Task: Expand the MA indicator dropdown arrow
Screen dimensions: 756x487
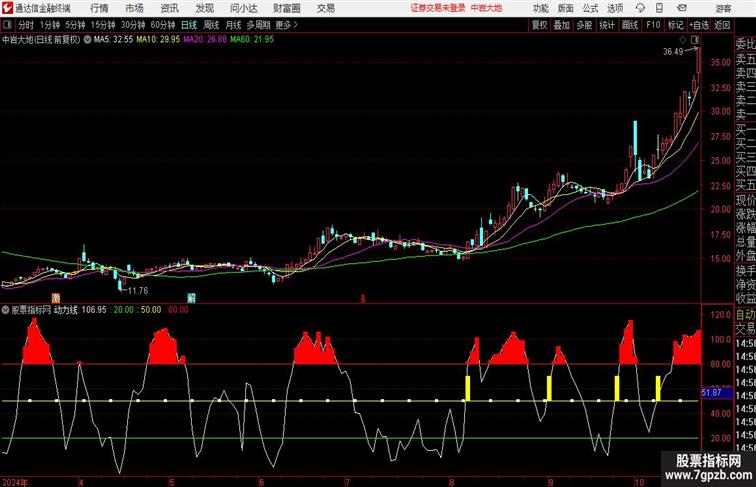Action: 87,40
